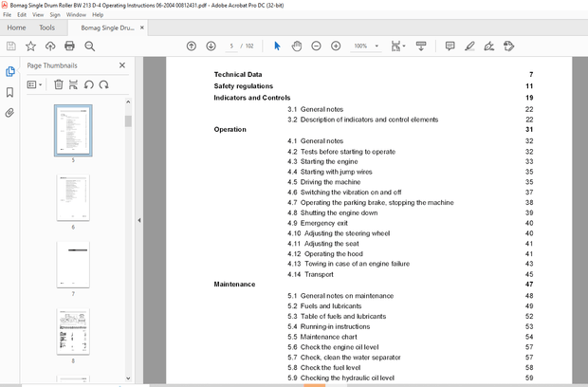Screen dimensions: 588x387
Task: Switch to the Tools tab
Action: click(x=46, y=28)
